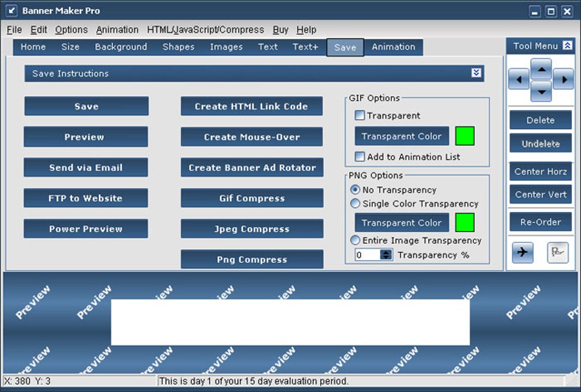Viewport: 581px width, 392px height.
Task: Click the evaluation period status text
Action: point(253,381)
